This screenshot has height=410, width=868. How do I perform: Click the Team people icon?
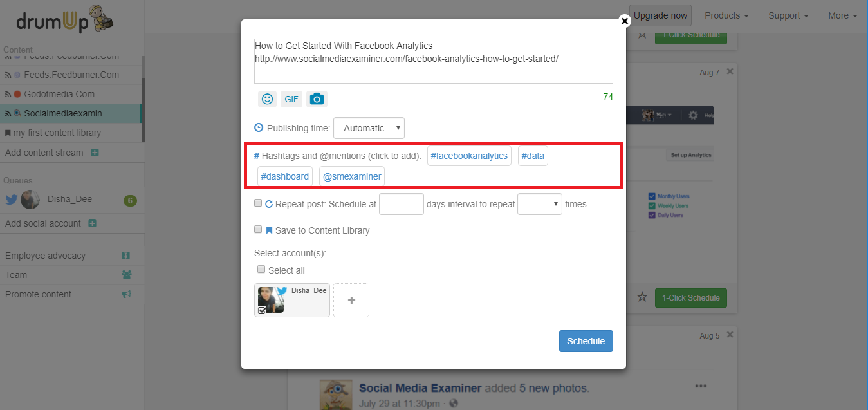(126, 275)
